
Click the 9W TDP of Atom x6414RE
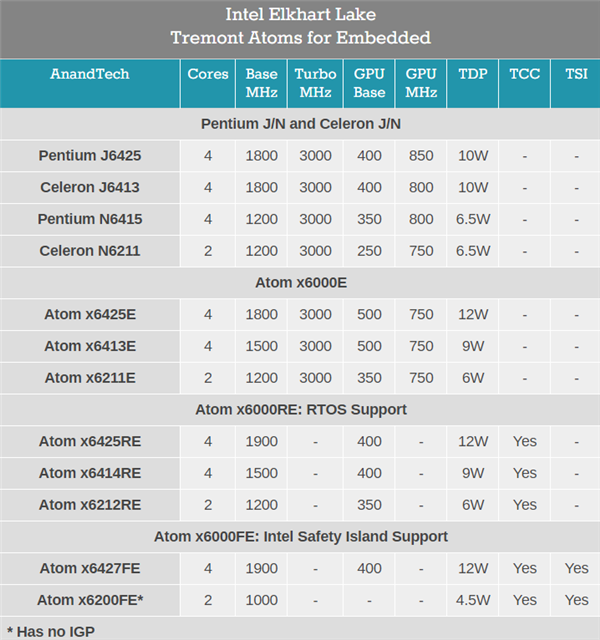pos(473,473)
